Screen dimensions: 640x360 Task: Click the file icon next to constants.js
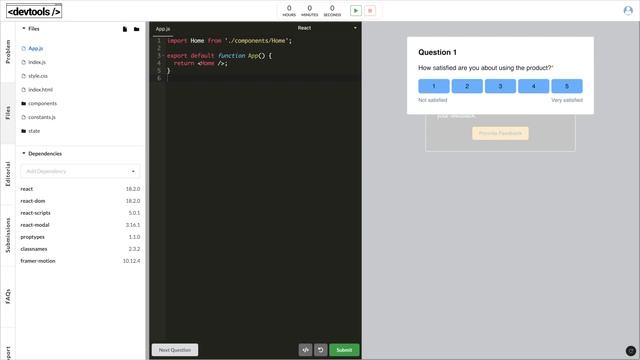pos(23,117)
